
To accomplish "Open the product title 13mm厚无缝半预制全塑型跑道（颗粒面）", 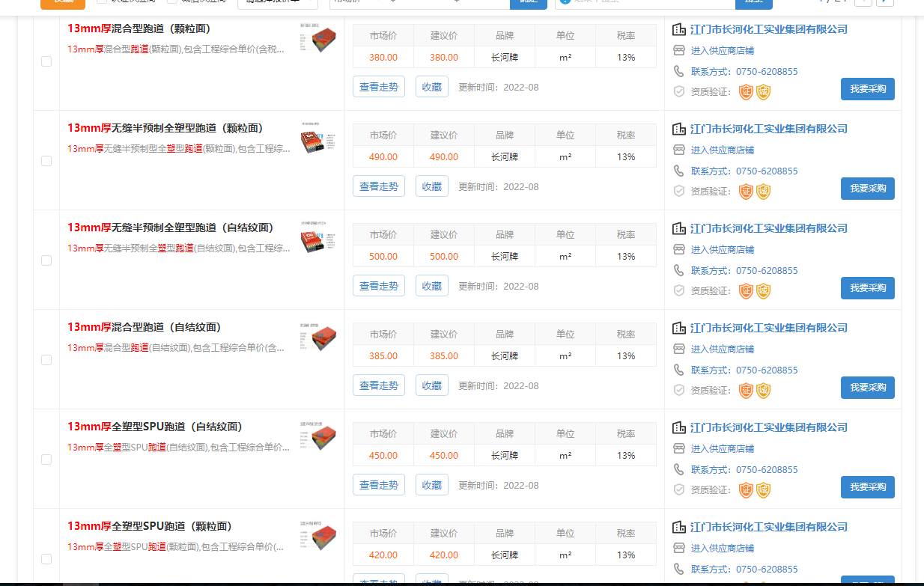I will click(165, 128).
